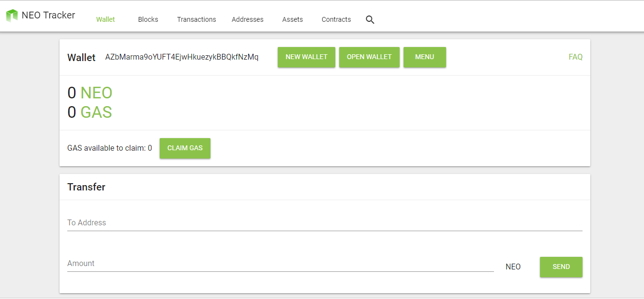Open the Addresses section
Image resolution: width=644 pixels, height=299 pixels.
tap(248, 19)
